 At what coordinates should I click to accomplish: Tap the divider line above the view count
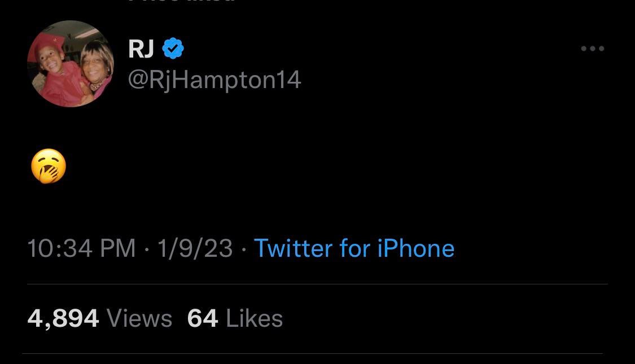(x=316, y=284)
